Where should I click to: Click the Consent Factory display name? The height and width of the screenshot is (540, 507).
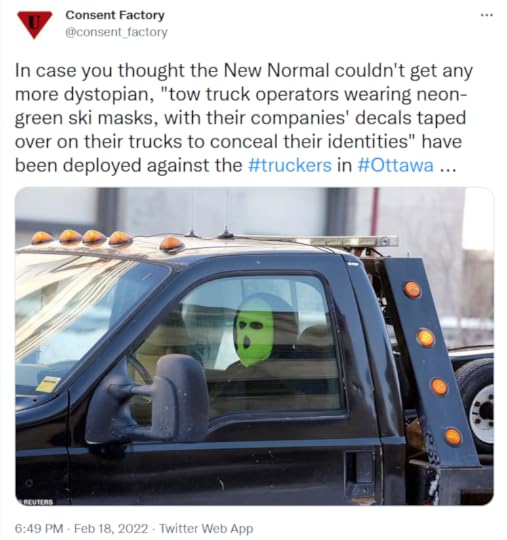(115, 15)
